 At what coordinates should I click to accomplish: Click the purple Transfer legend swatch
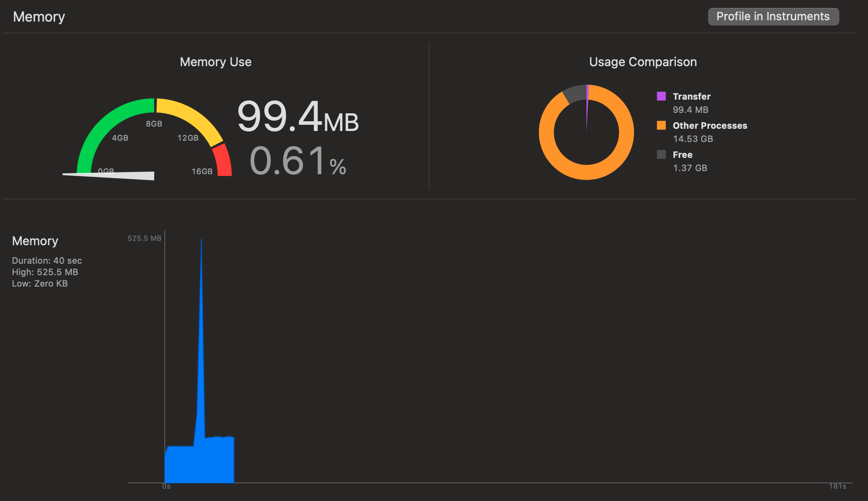point(661,96)
